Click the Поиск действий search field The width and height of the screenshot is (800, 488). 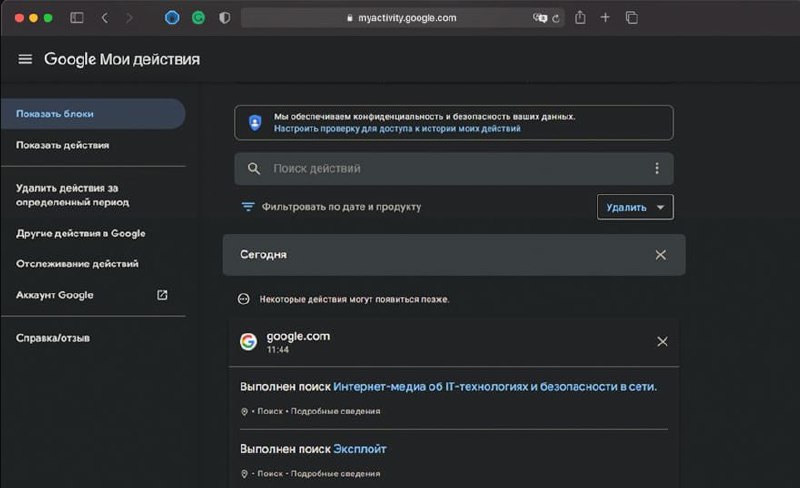[x=454, y=168]
